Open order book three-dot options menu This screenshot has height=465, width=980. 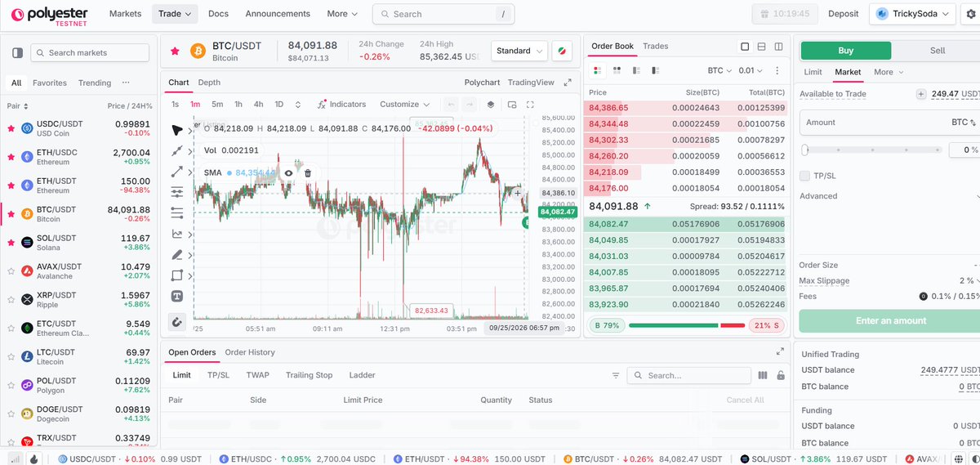[x=777, y=71]
